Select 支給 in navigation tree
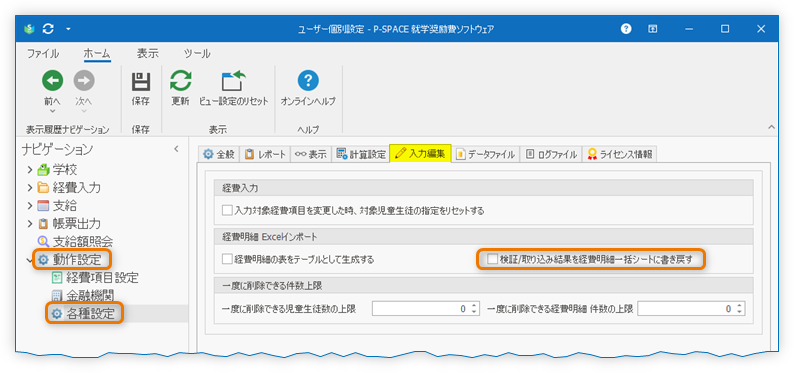 (65, 205)
